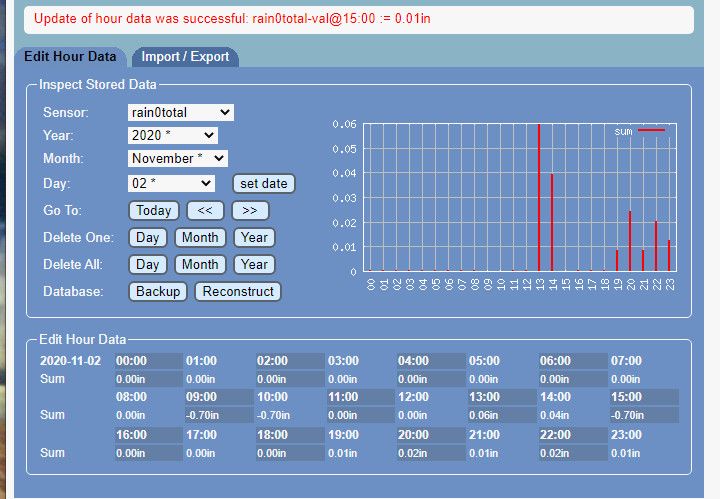Click the 21:00 sum value 0.01in

(484, 453)
